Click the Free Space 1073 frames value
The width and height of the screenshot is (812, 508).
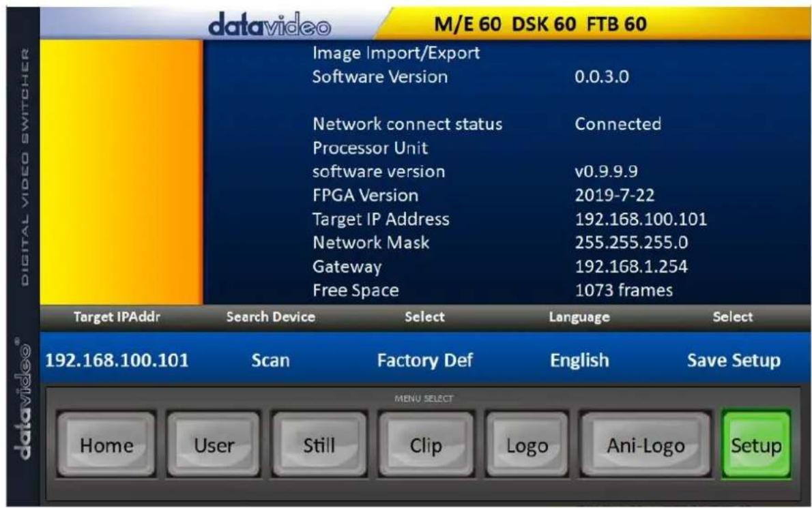(x=624, y=290)
